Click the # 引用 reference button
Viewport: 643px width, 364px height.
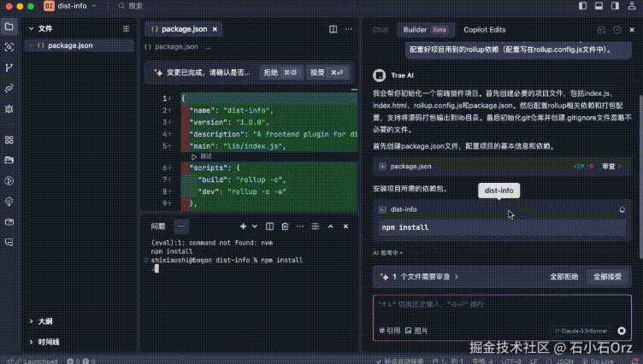(390, 331)
